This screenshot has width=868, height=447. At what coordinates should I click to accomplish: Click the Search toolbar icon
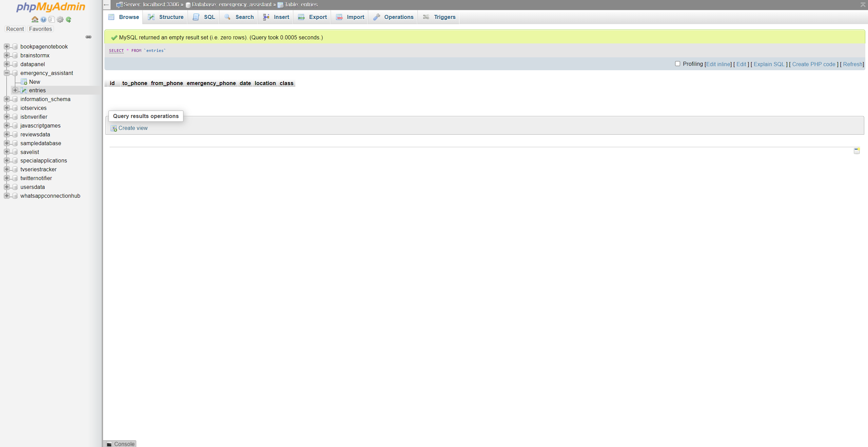[x=244, y=17]
